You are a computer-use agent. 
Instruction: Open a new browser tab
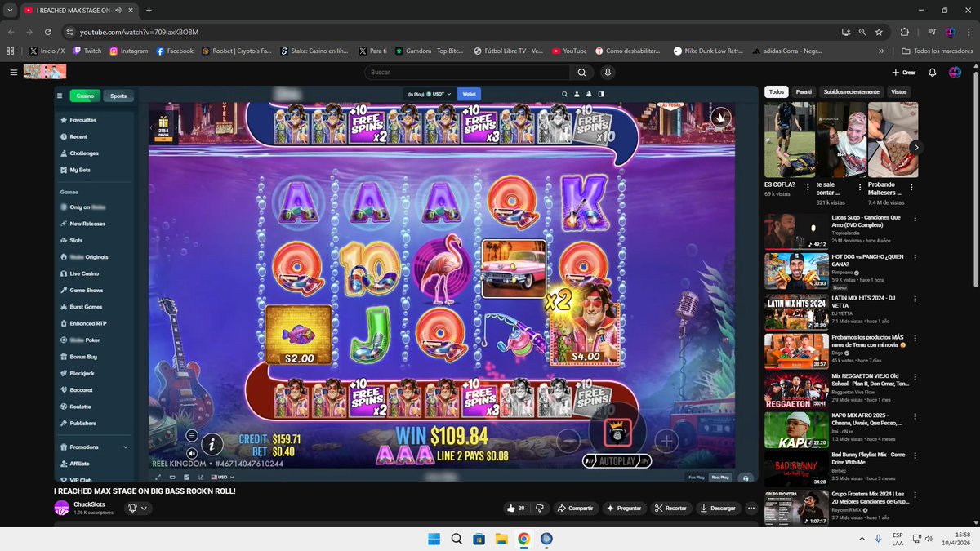[148, 10]
